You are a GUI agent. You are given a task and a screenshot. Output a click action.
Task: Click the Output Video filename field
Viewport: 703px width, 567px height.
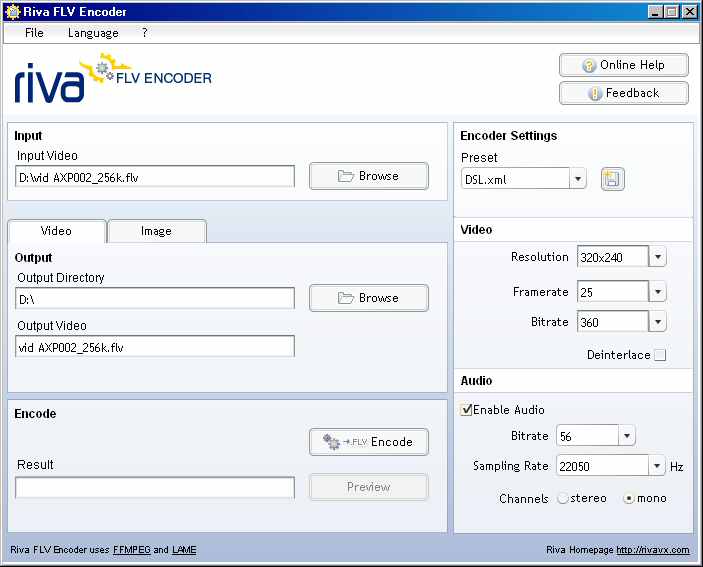[x=155, y=346]
